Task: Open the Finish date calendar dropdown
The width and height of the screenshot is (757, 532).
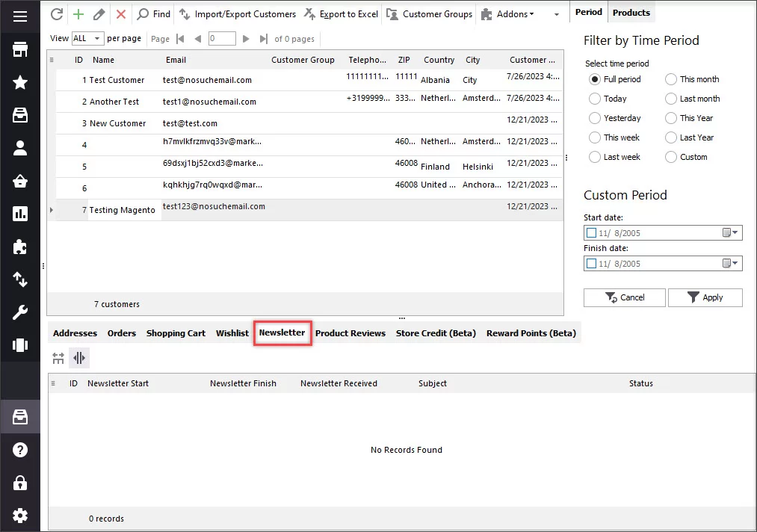Action: [730, 264]
